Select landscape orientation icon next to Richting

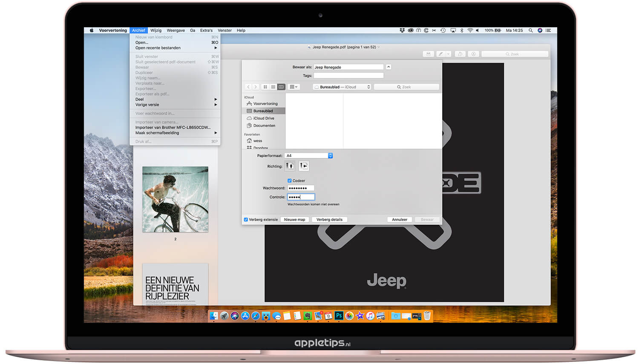pos(304,166)
